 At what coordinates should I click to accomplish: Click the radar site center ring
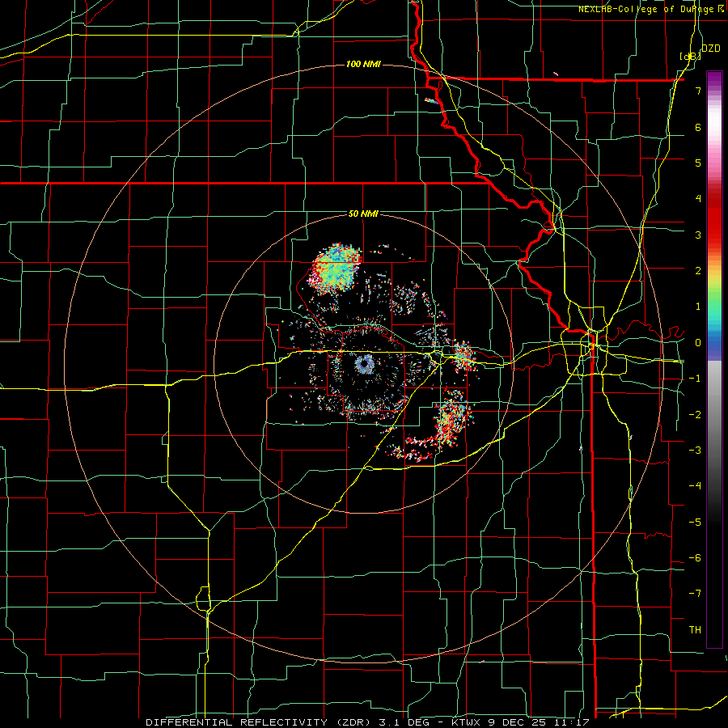[x=365, y=363]
